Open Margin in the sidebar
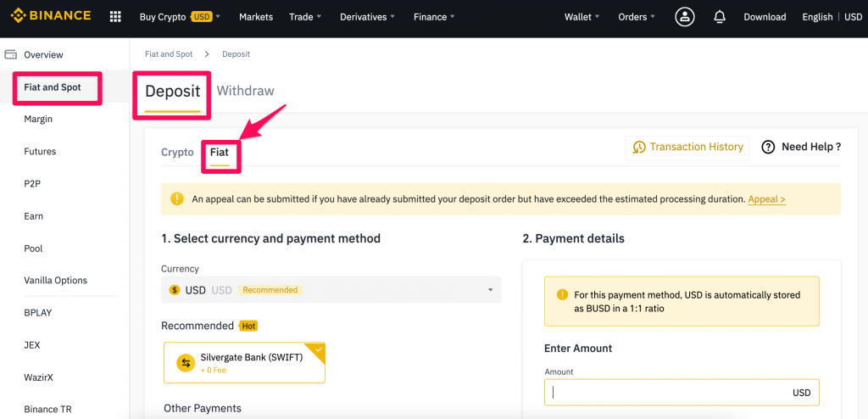The width and height of the screenshot is (868, 419). (38, 119)
